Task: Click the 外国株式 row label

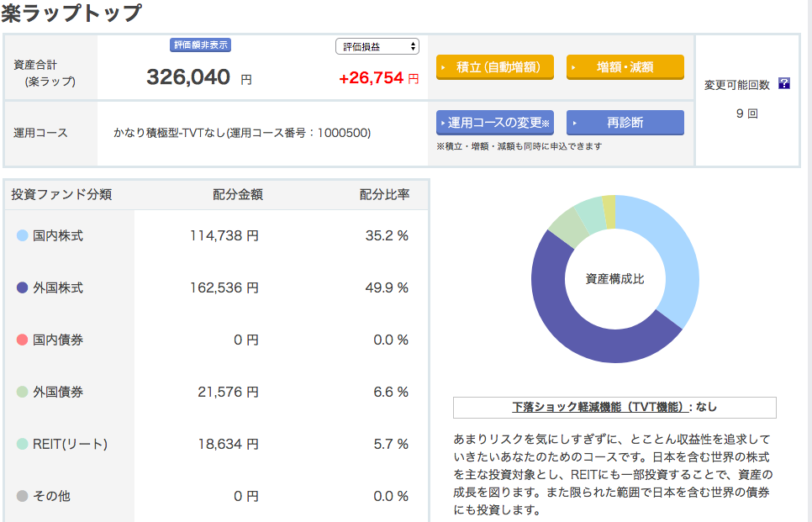Action: [58, 287]
